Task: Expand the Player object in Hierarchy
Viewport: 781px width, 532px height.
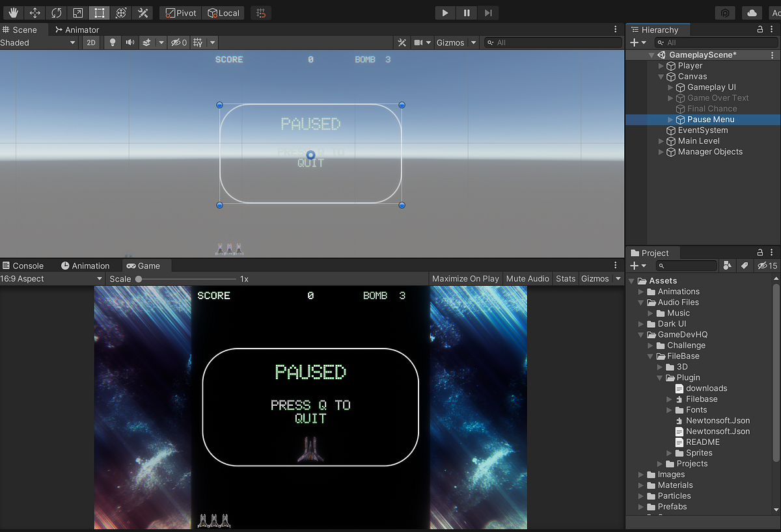Action: pos(661,65)
